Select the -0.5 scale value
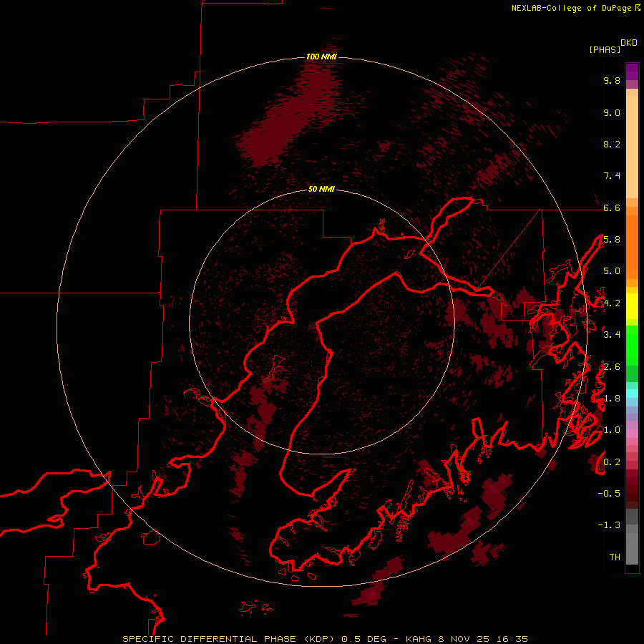Image resolution: width=644 pixels, height=644 pixels. click(609, 493)
